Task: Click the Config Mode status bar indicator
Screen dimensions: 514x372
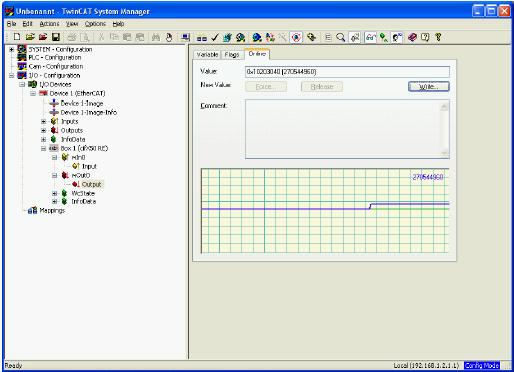Action: click(482, 366)
